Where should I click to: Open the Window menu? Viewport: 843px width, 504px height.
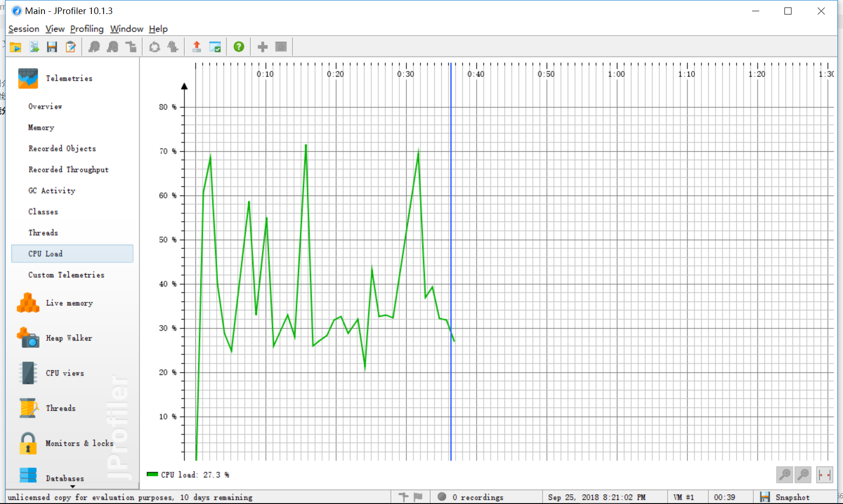[126, 29]
